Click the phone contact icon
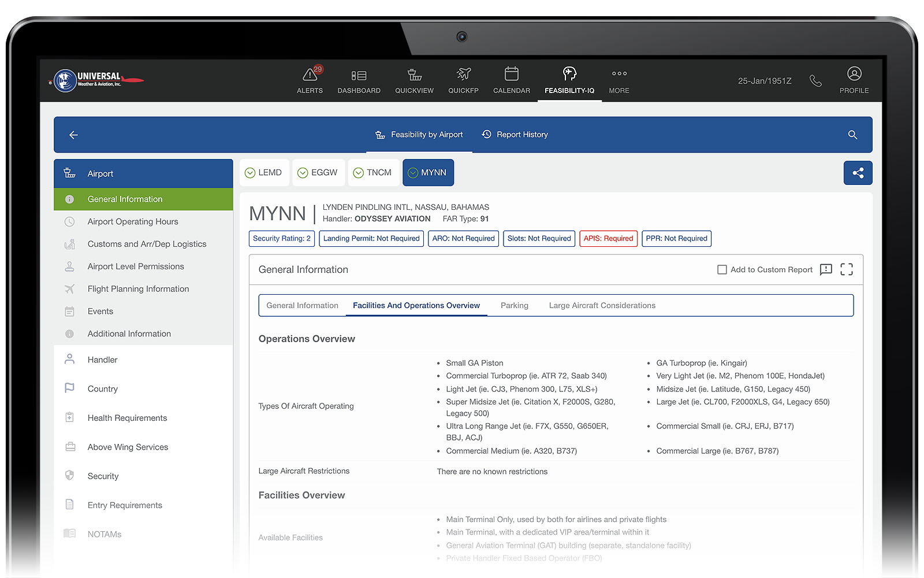Image resolution: width=924 pixels, height=578 pixels. click(x=815, y=81)
